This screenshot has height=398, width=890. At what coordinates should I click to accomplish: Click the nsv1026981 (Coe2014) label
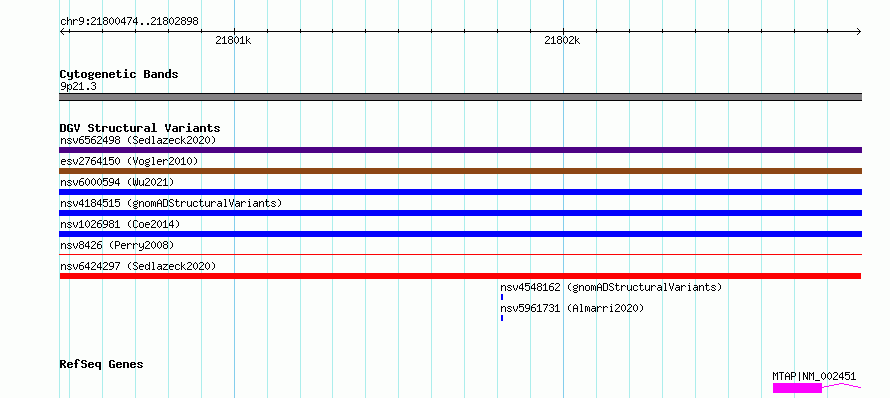[x=120, y=224]
